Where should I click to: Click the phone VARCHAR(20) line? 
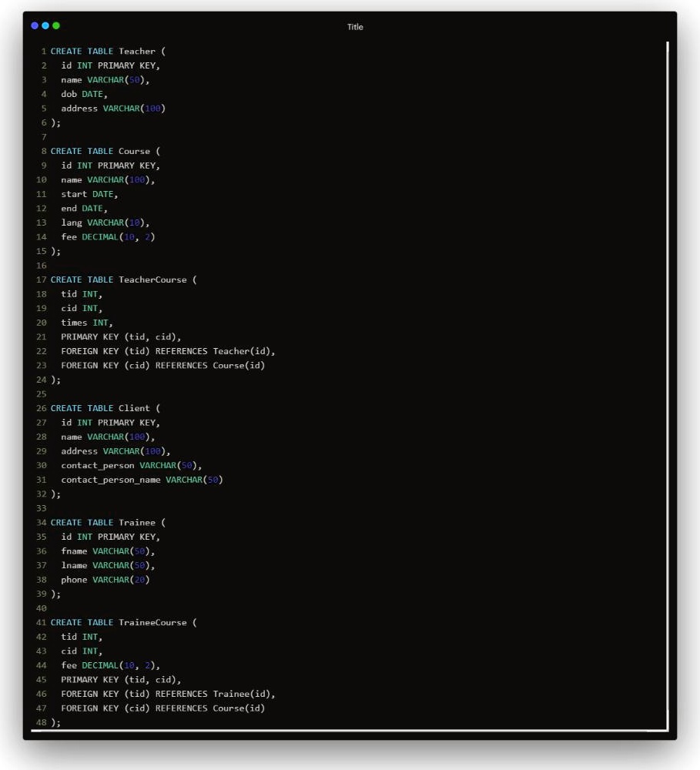pyautogui.click(x=106, y=580)
